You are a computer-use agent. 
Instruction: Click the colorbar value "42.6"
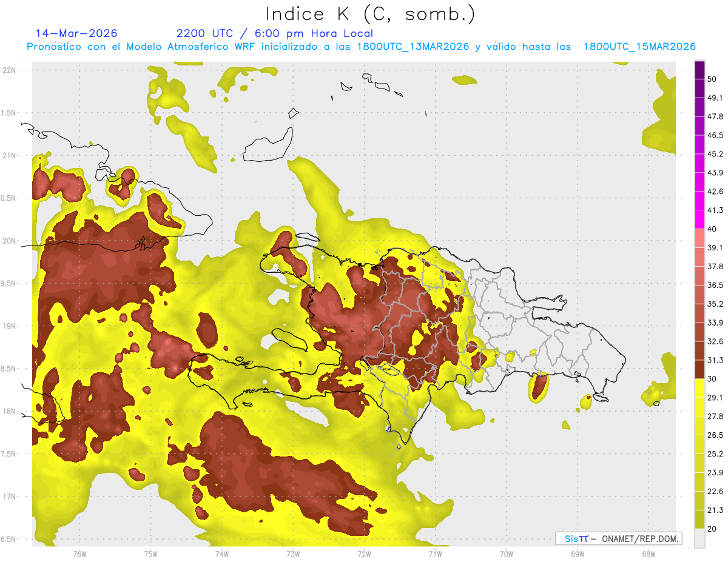(715, 192)
